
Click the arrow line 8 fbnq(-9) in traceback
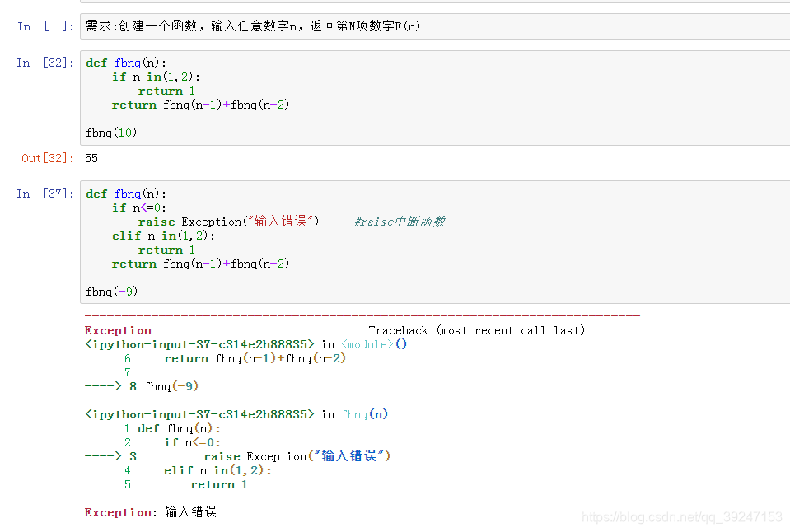tap(142, 386)
